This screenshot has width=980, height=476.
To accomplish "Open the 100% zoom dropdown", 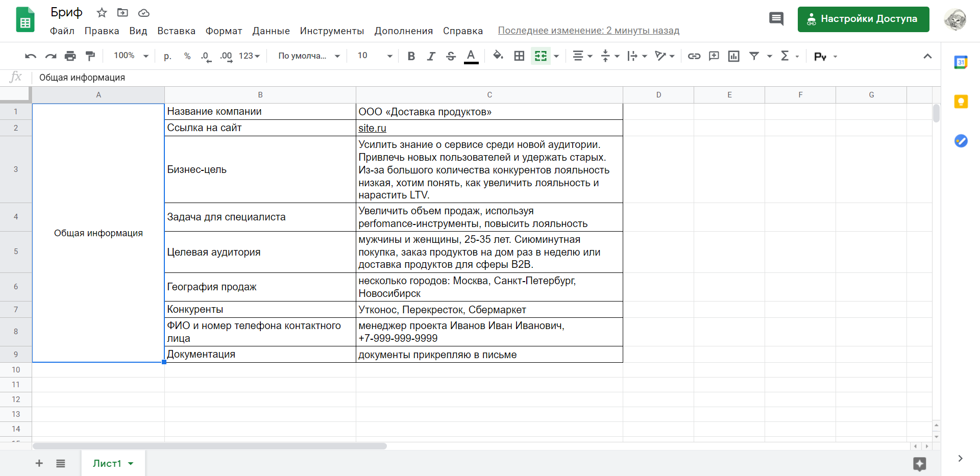I will 131,56.
